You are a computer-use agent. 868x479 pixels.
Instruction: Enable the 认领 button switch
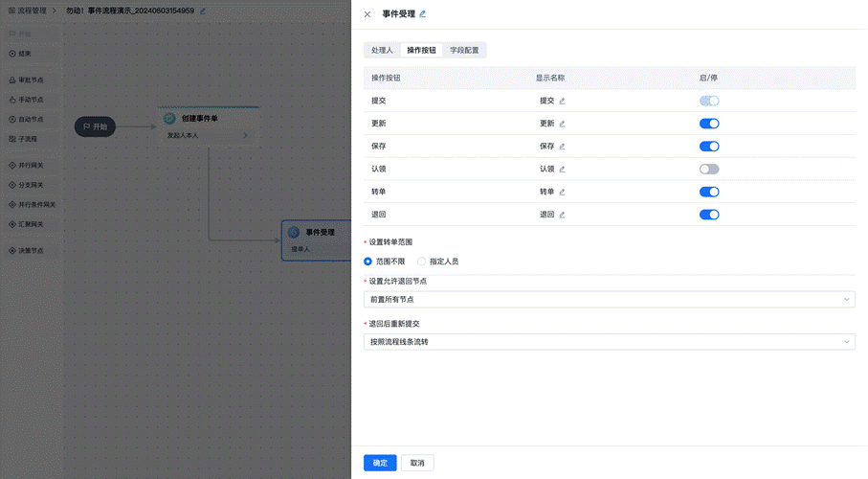pyautogui.click(x=709, y=170)
